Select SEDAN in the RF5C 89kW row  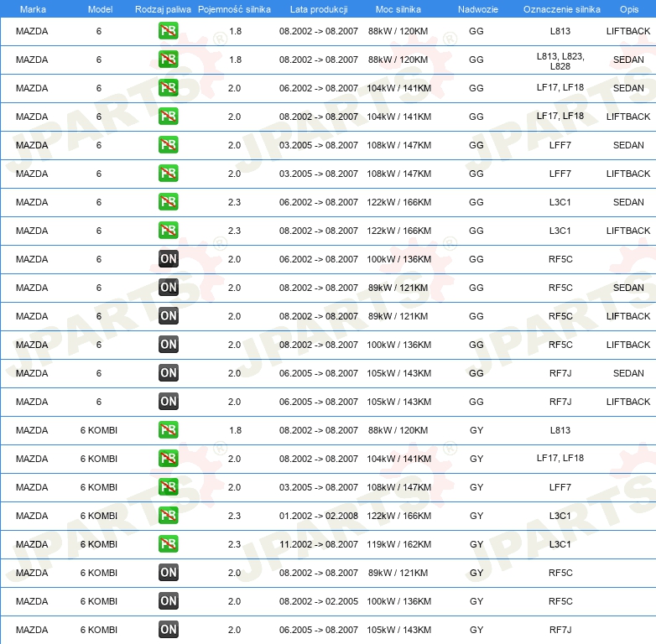click(628, 288)
